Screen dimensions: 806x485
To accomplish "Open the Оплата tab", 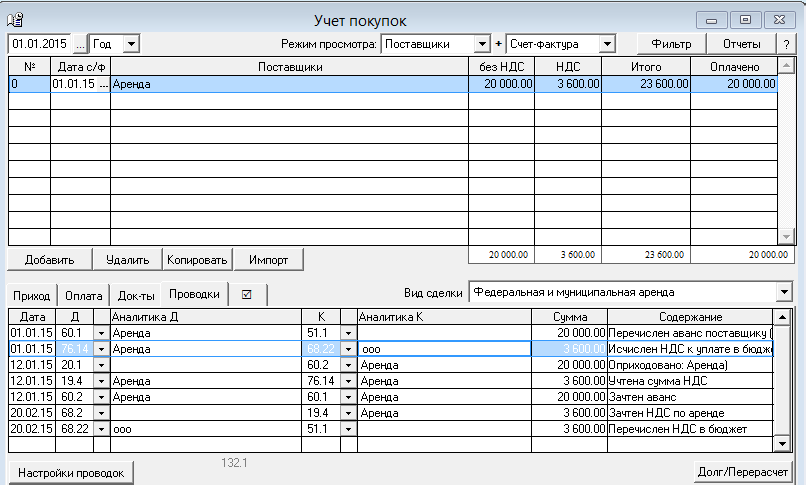I will pyautogui.click(x=83, y=295).
